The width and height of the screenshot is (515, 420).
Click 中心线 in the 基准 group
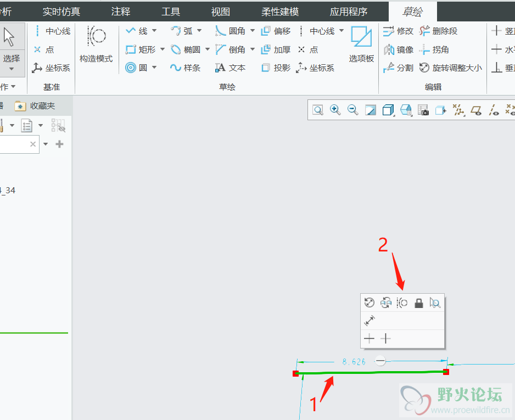click(x=52, y=31)
